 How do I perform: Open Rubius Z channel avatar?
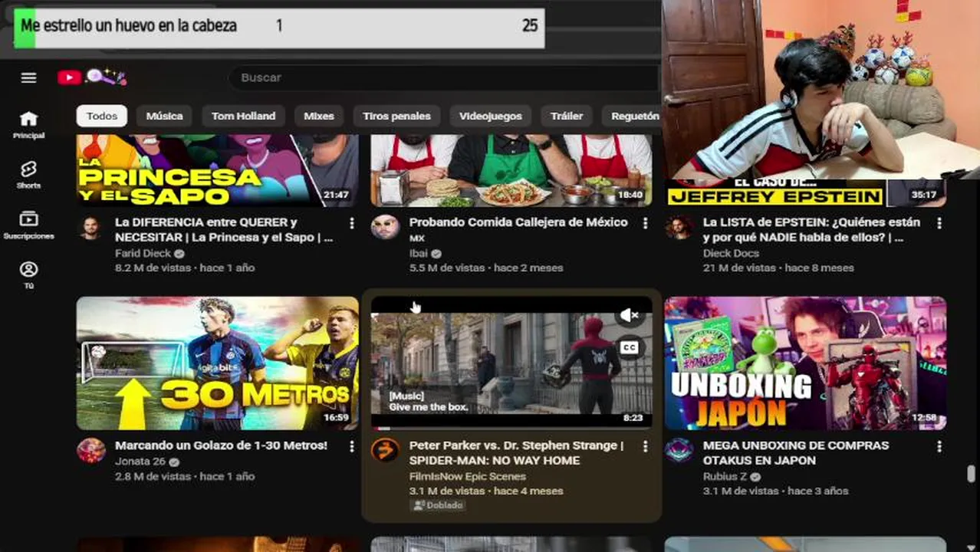coord(679,451)
